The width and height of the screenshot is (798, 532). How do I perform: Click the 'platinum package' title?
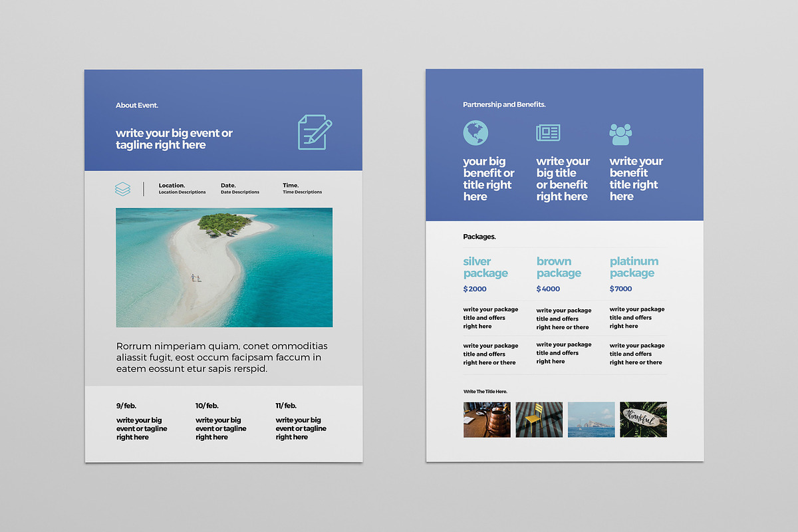(x=634, y=267)
